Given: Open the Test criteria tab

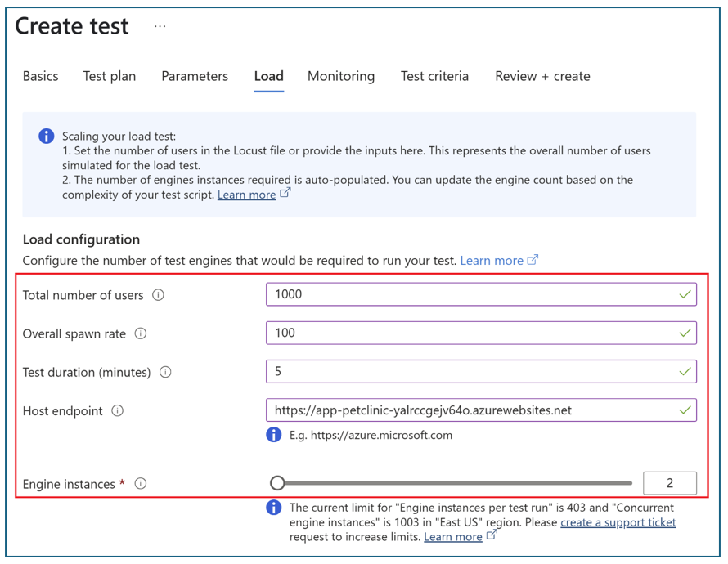Looking at the screenshot, I should pos(434,76).
